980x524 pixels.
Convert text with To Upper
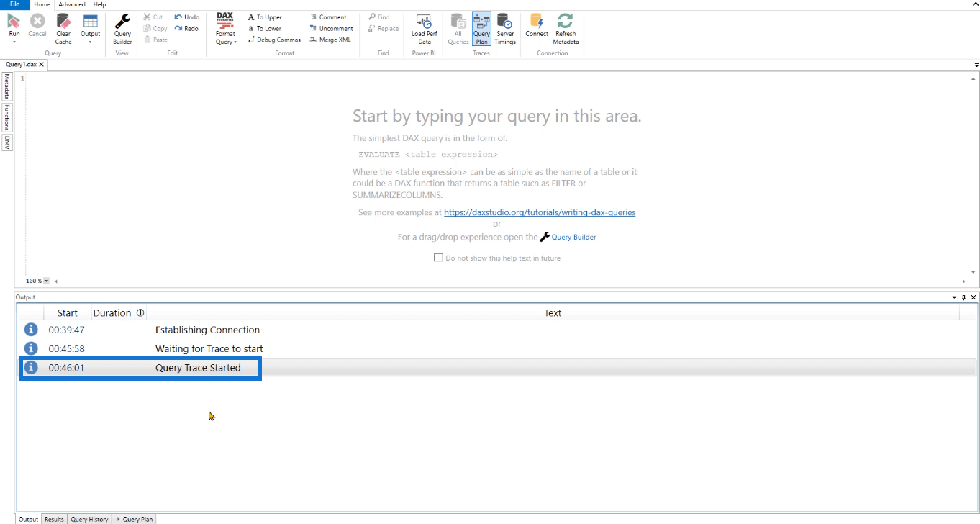265,17
